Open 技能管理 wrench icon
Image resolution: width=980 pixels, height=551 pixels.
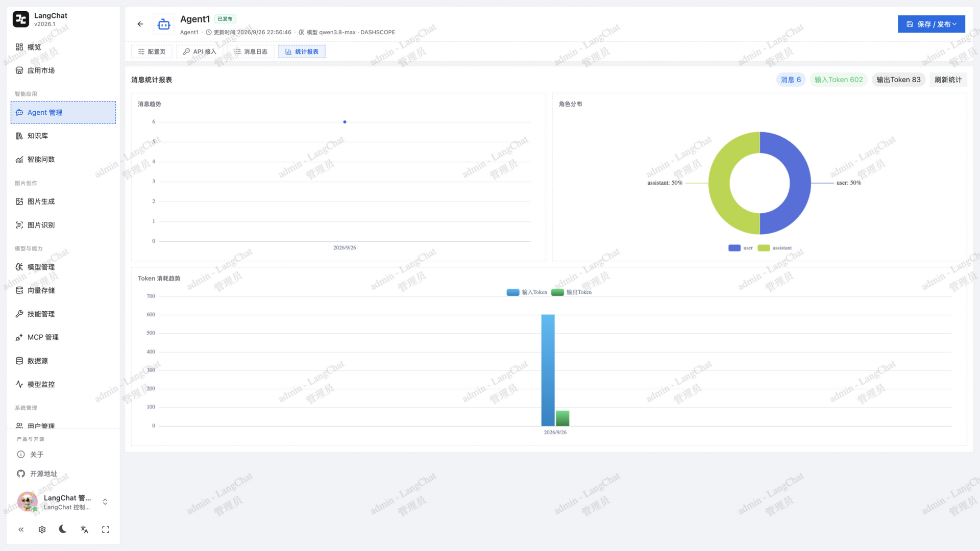pos(19,314)
